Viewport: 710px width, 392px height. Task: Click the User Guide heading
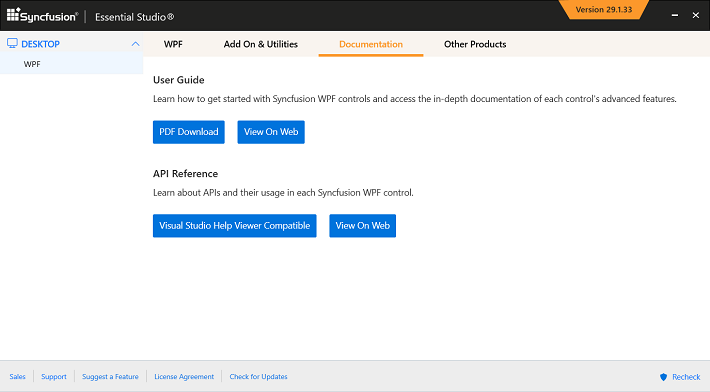(x=178, y=80)
